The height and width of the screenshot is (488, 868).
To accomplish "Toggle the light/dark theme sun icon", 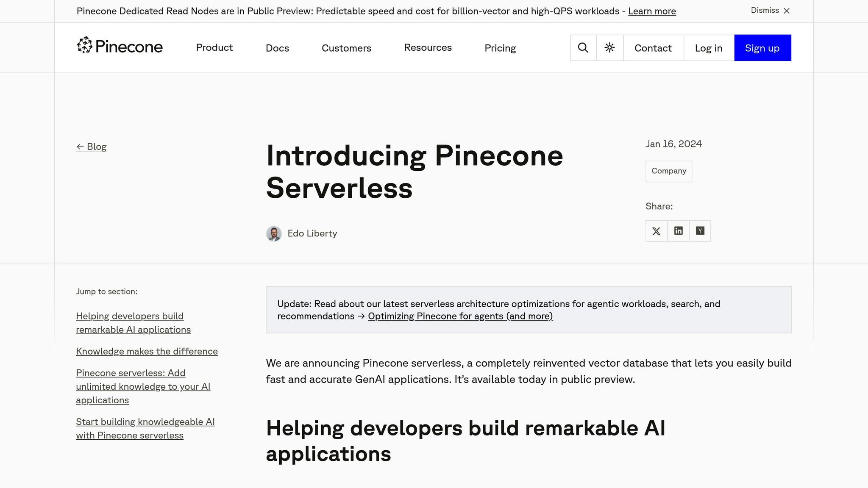I will click(x=609, y=48).
